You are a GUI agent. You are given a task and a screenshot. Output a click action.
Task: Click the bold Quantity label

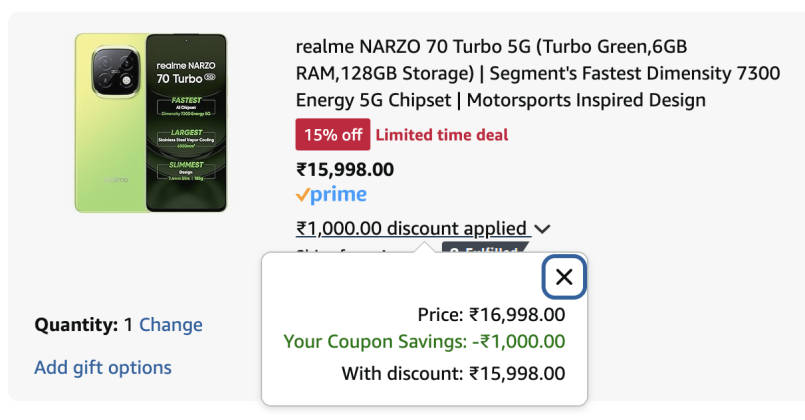tap(76, 325)
